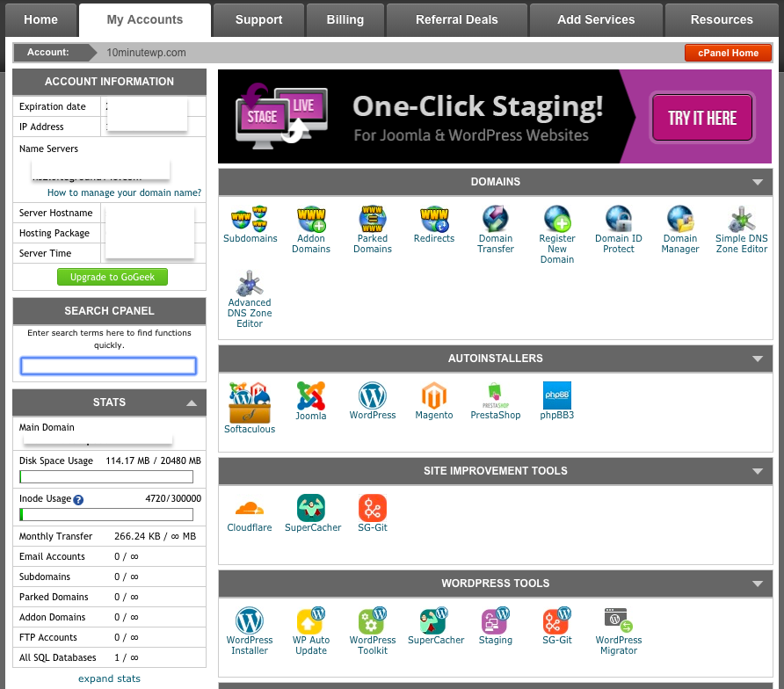Click the Email Accounts stat row
Viewport: 784px width, 689px height.
[x=109, y=556]
